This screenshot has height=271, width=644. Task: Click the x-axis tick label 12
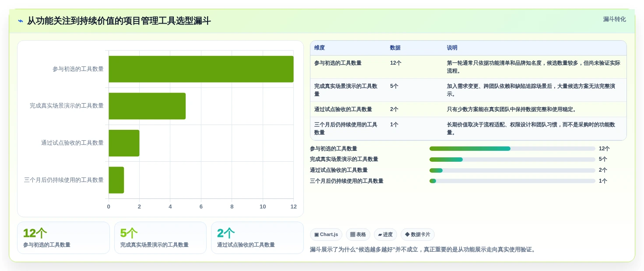[x=294, y=207]
